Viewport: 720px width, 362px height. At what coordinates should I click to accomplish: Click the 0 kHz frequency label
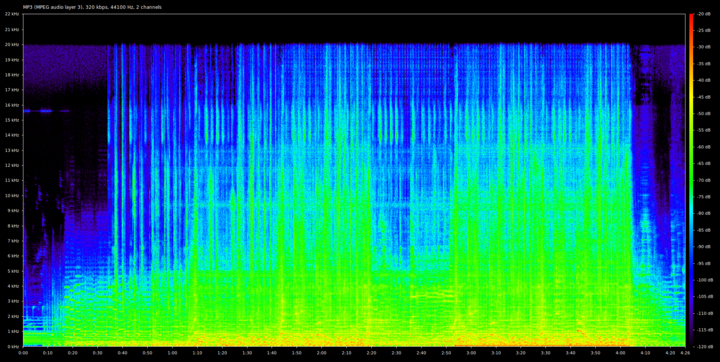[12, 346]
